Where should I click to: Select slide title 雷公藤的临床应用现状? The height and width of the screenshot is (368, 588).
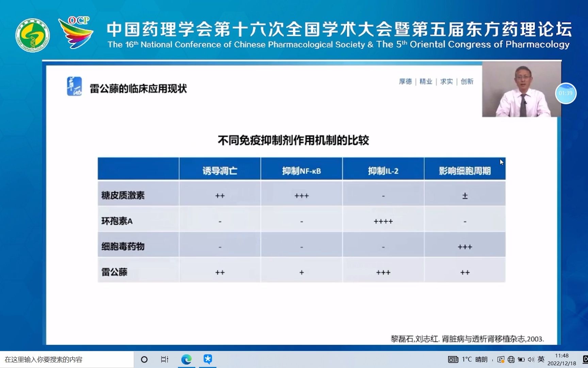tap(138, 89)
